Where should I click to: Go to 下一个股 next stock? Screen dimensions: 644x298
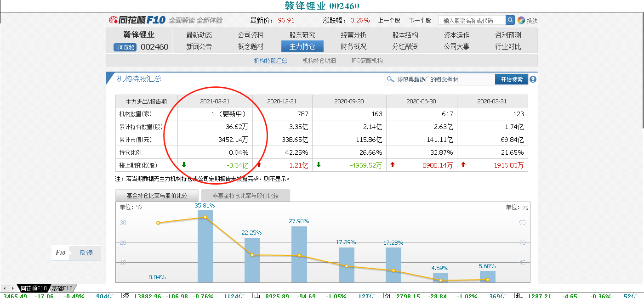click(420, 20)
